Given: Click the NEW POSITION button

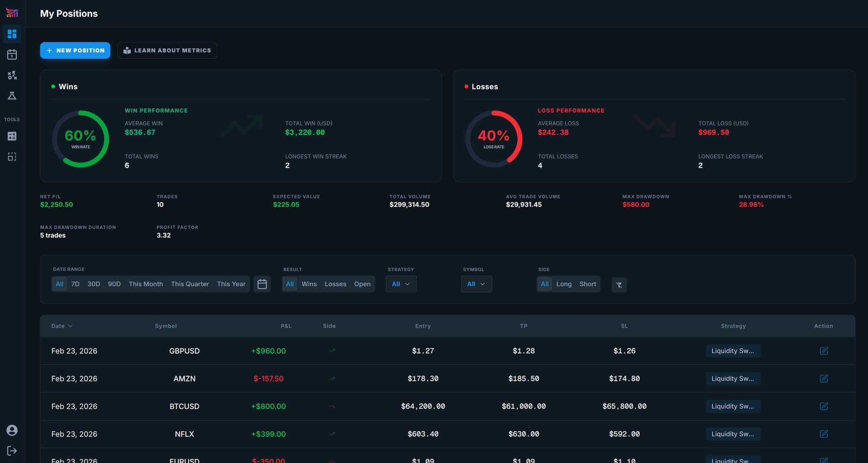Looking at the screenshot, I should (x=75, y=50).
